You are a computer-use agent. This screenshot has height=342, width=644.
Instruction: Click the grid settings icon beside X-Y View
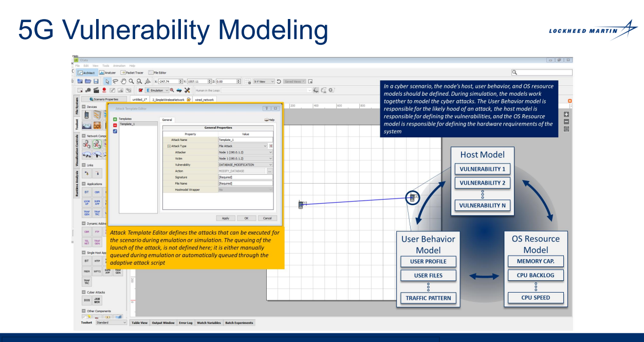tap(248, 81)
